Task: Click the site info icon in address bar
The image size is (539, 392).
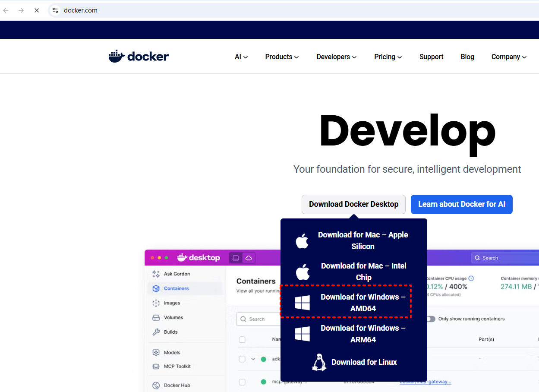Action: 55,10
